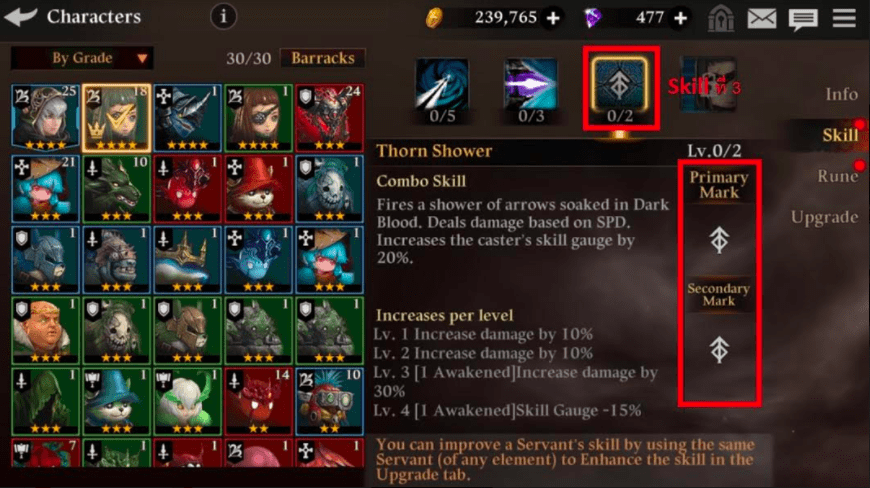Select the level 25 hooded archer character

[x=45, y=118]
